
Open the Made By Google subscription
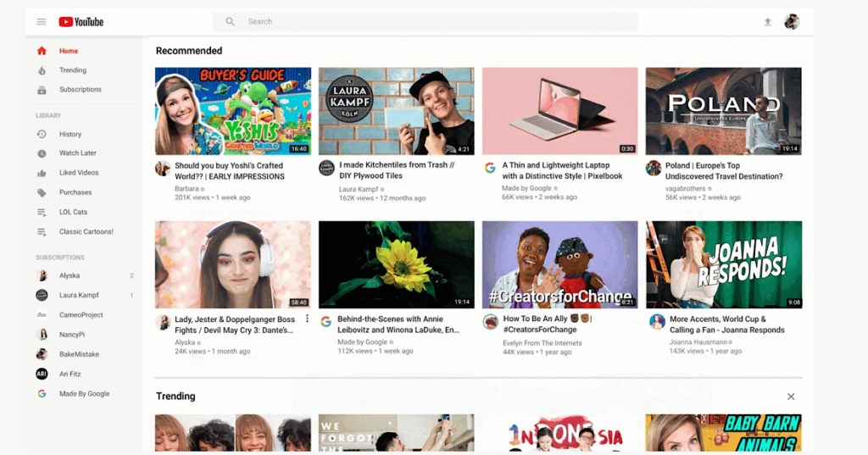[x=84, y=394]
